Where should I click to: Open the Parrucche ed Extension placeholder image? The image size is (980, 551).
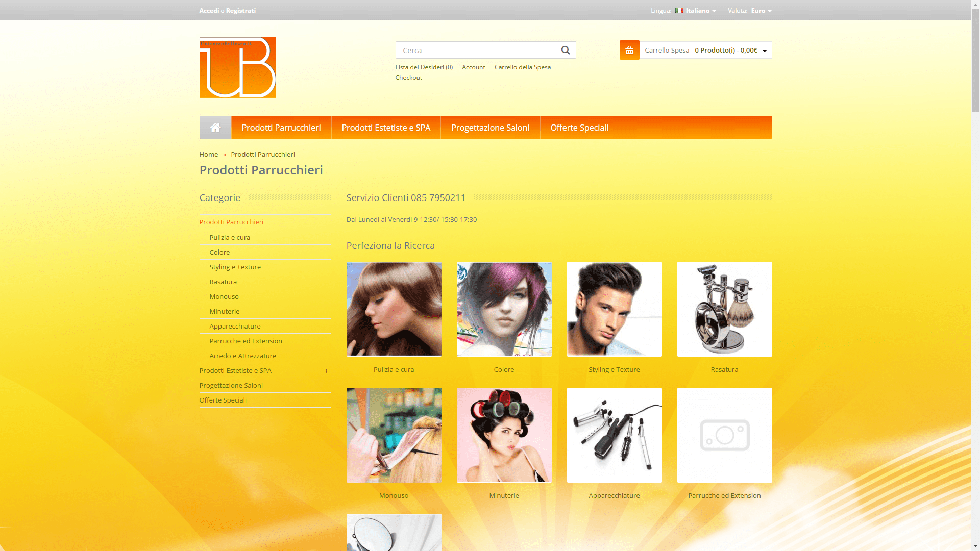click(x=724, y=435)
